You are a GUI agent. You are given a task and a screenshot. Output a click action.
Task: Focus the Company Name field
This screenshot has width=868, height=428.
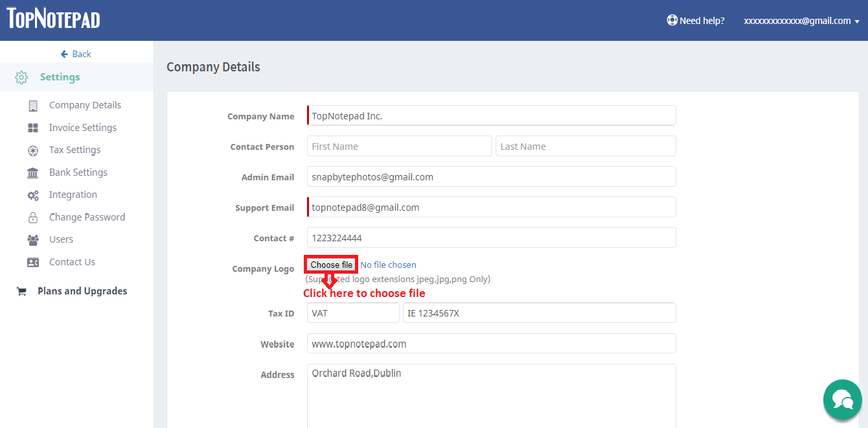[x=492, y=115]
